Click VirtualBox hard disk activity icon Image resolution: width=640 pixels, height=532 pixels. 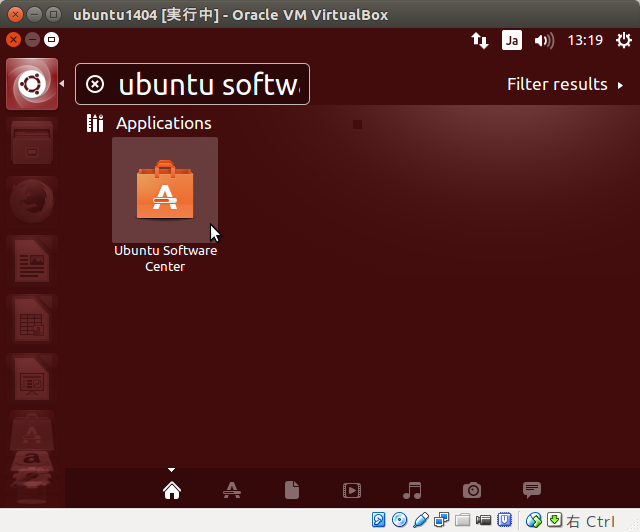(x=378, y=520)
